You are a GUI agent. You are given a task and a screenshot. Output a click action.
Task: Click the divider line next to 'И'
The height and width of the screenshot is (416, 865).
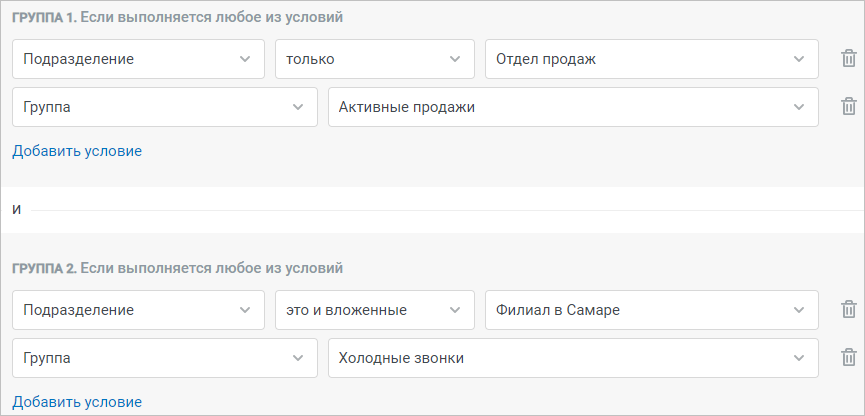coord(447,210)
